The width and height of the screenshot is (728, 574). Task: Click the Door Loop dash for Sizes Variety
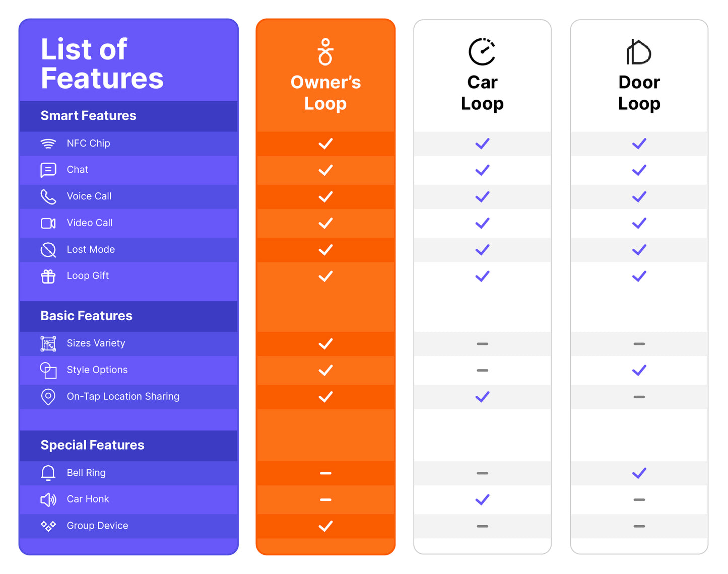coord(639,344)
